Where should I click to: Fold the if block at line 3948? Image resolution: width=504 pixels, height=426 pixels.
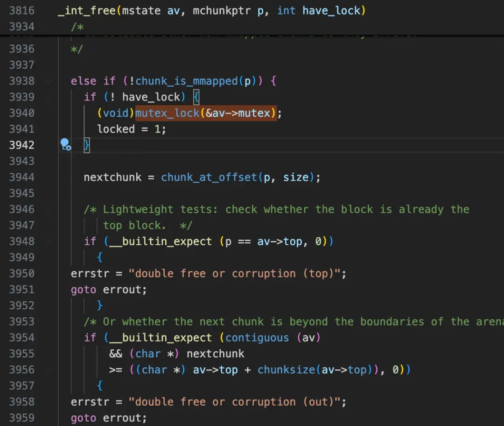point(49,241)
